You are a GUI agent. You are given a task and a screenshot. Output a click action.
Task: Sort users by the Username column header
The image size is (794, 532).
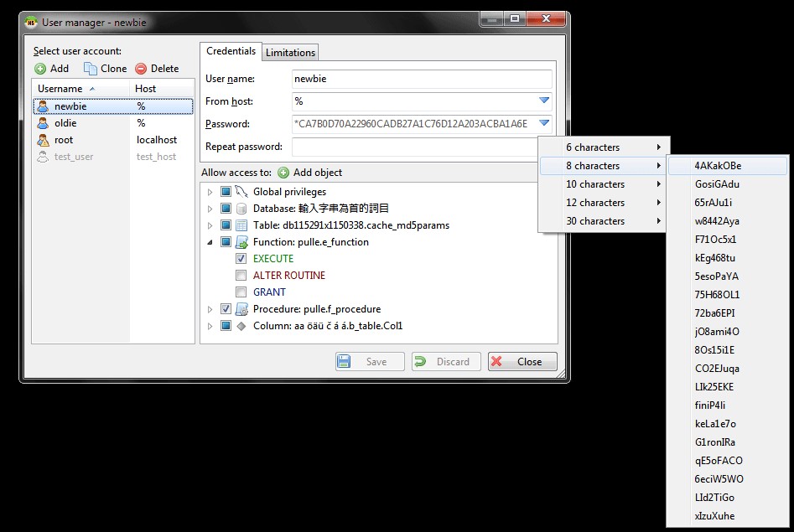click(x=81, y=89)
